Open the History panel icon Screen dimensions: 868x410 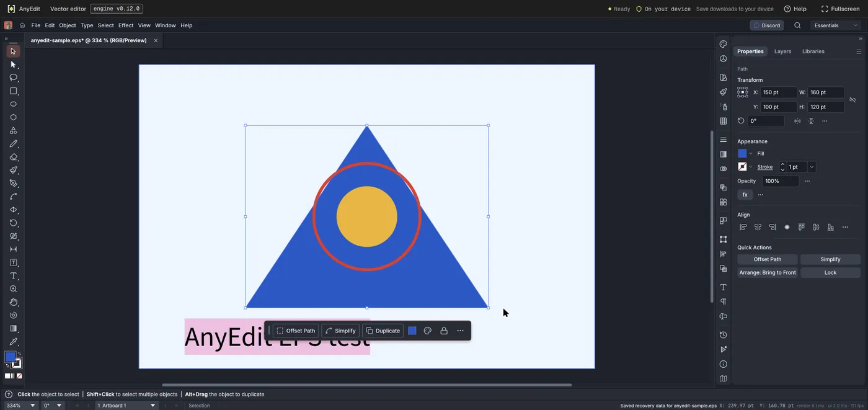click(x=723, y=335)
